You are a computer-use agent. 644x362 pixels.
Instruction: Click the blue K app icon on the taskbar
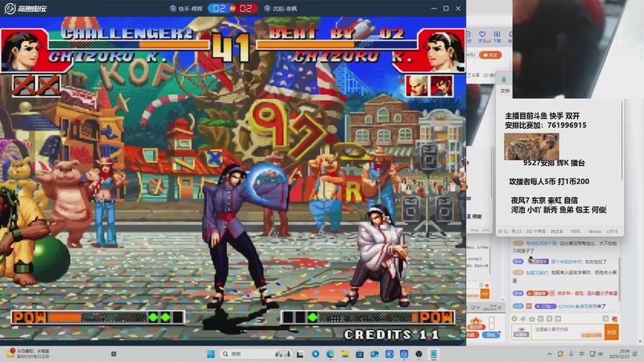[390, 354]
